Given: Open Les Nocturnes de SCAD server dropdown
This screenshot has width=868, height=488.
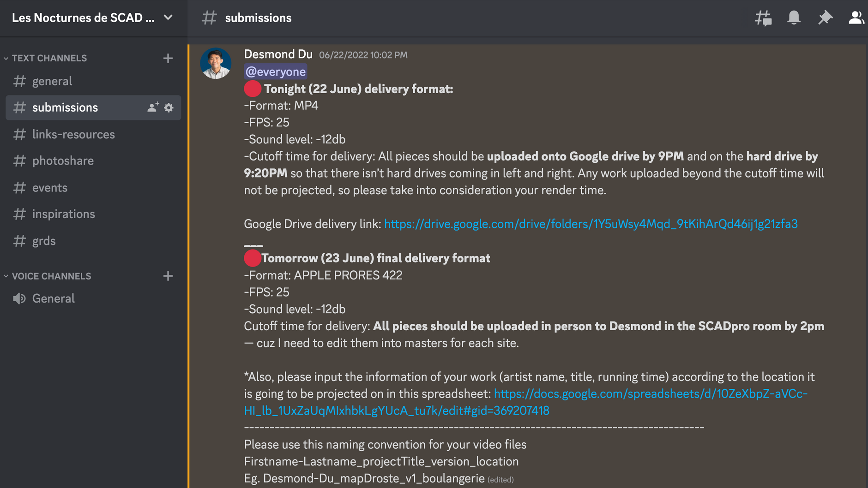Looking at the screenshot, I should [93, 18].
